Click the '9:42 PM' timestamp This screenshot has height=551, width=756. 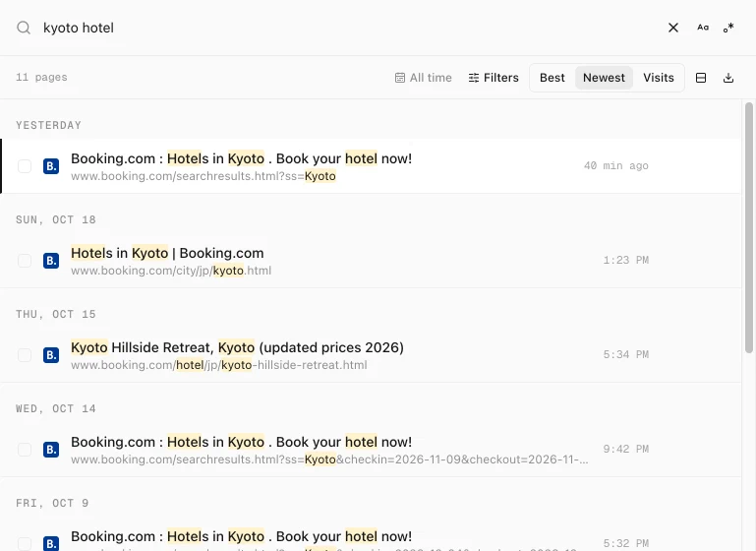point(626,450)
